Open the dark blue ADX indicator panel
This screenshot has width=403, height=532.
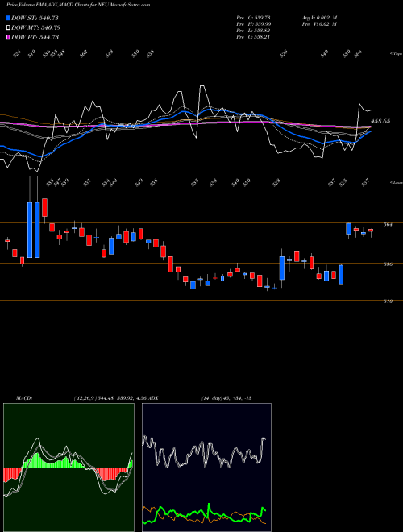coord(206,468)
